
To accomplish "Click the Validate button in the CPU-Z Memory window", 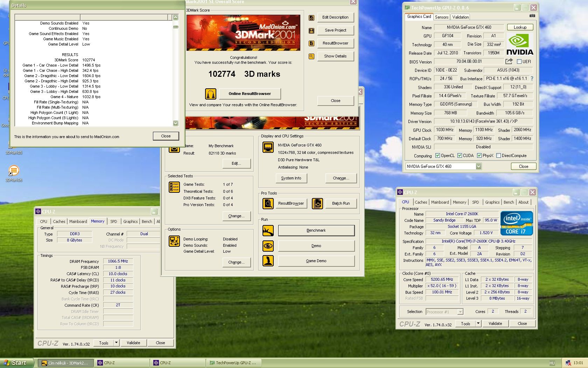I will [133, 343].
